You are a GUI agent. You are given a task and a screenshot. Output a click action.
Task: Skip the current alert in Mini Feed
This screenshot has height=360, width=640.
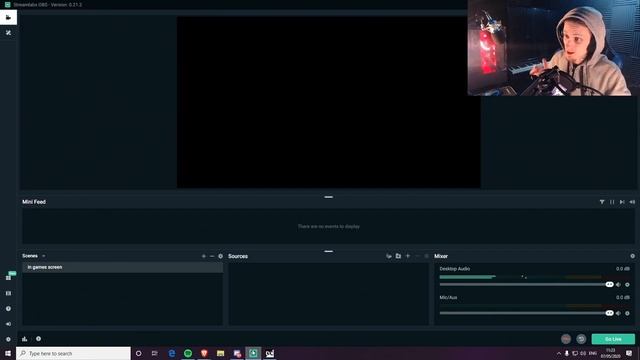[x=622, y=202]
